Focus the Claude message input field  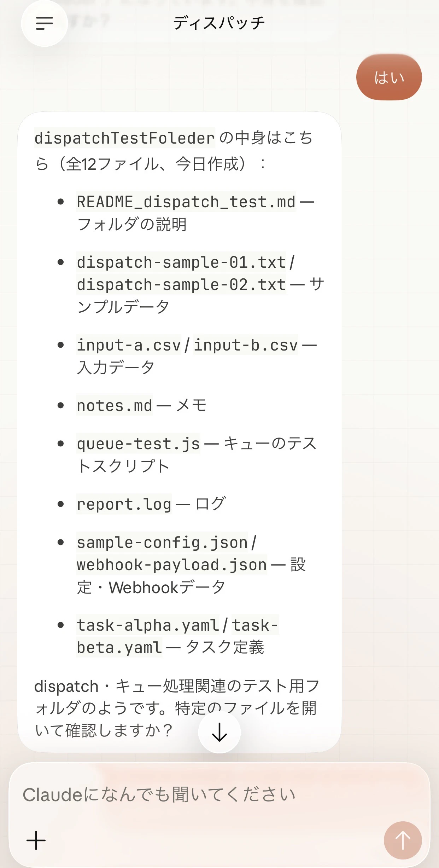coord(219,794)
